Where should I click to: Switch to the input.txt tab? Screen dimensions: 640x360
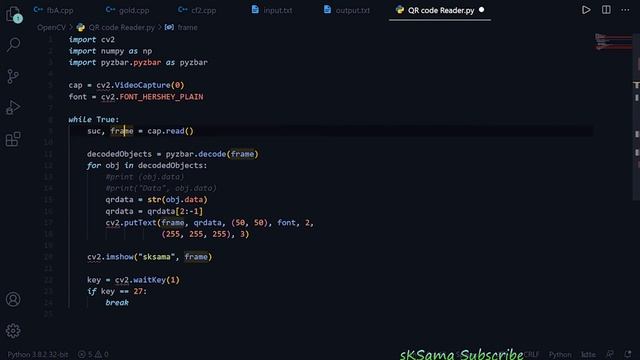272,10
